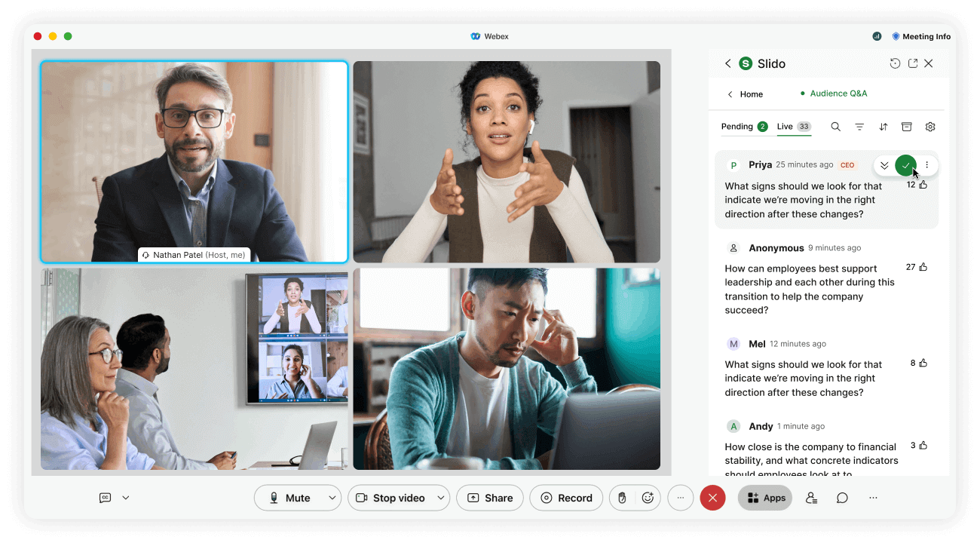Open the archived questions icon
Screen dimensions: 980x543
(906, 127)
